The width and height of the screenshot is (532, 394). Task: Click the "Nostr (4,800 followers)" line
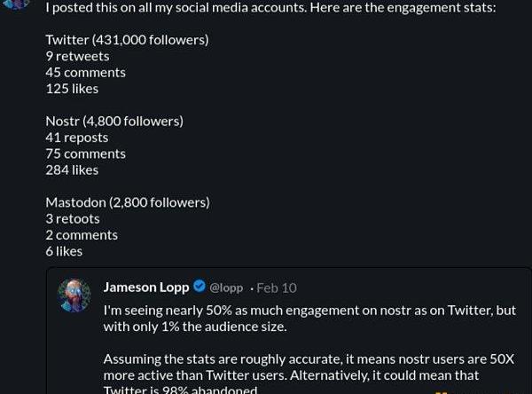click(x=114, y=121)
